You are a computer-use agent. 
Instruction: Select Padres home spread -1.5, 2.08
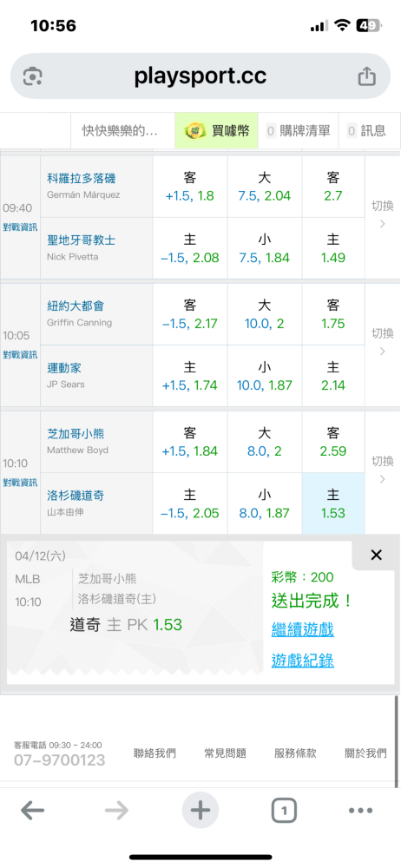190,248
